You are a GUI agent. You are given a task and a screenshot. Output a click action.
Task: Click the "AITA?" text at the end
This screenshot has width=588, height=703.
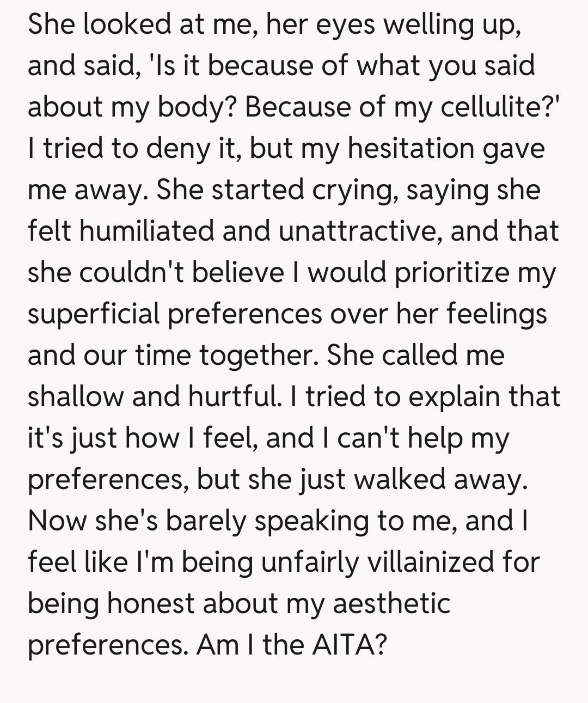click(349, 645)
